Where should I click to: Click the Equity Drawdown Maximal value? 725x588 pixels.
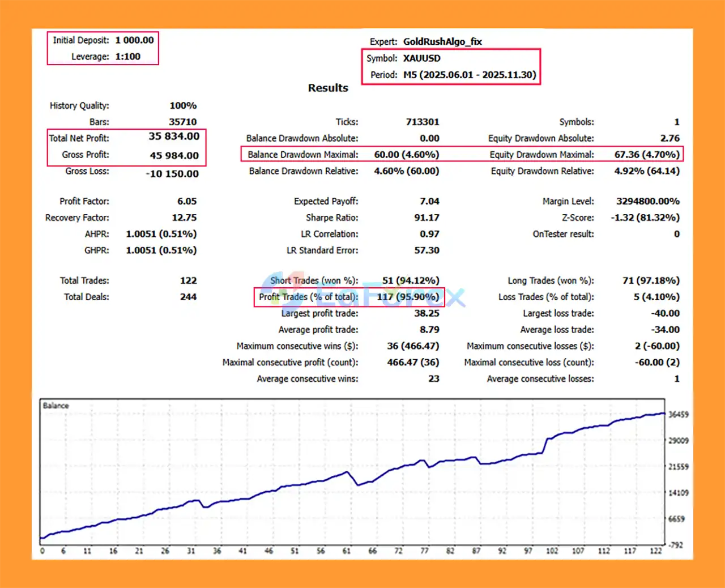pos(646,155)
